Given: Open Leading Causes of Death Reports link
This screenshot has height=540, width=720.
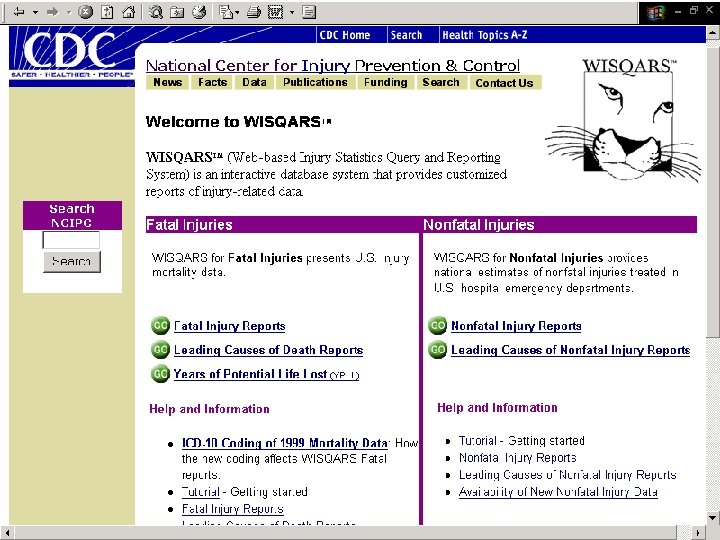Looking at the screenshot, I should pyautogui.click(x=268, y=350).
